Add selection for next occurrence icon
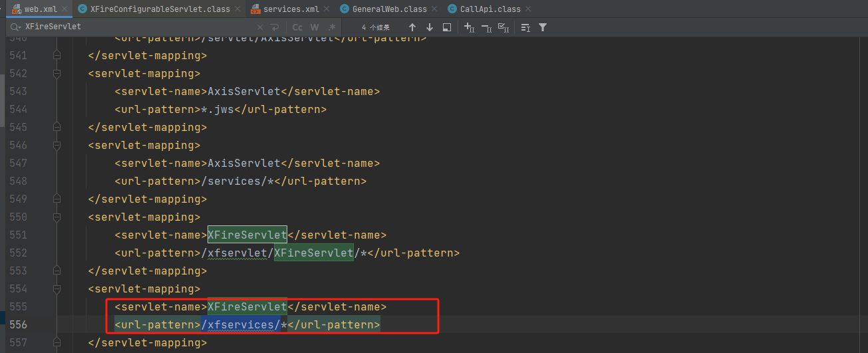Screen dimensions: 868x353 pos(469,27)
